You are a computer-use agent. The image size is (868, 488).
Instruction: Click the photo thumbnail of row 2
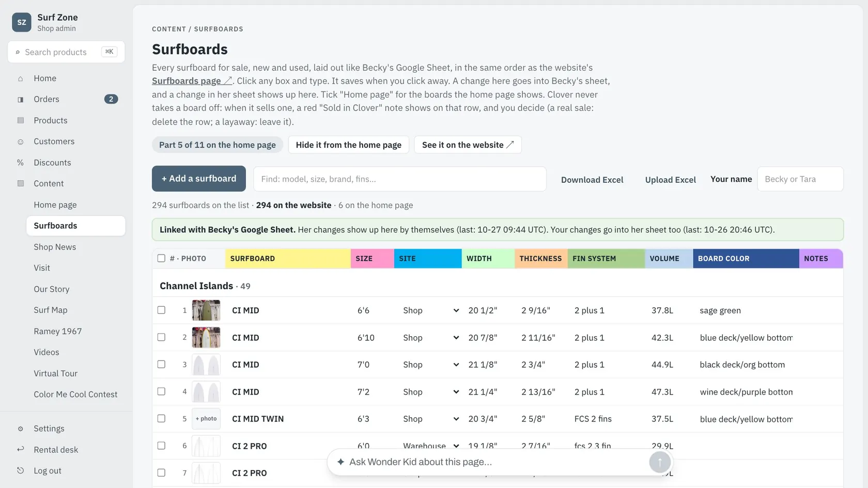click(x=206, y=338)
